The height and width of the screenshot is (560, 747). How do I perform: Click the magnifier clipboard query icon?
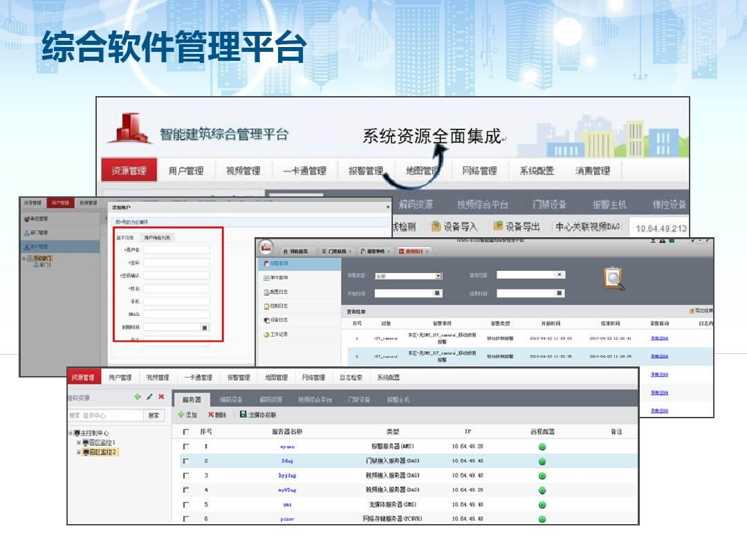point(614,279)
